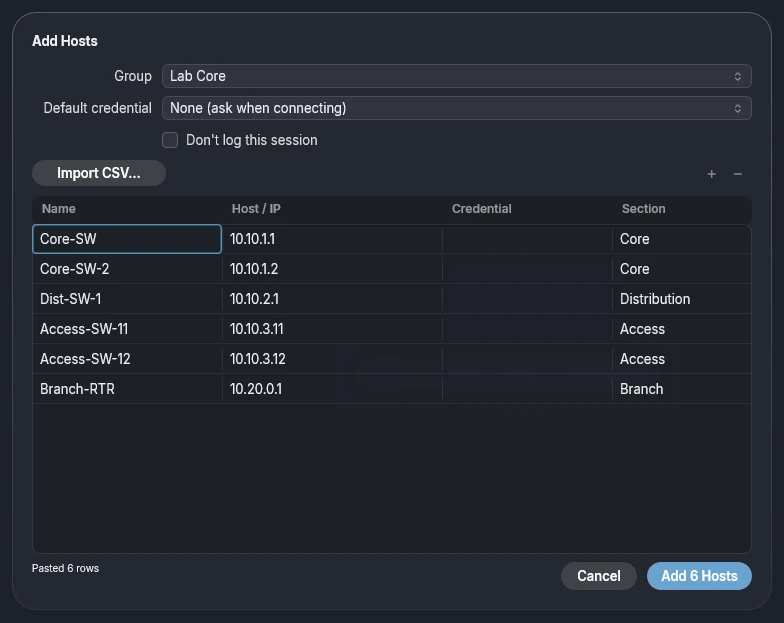The width and height of the screenshot is (784, 623).
Task: Click IP cell 10.10.1.2
Action: [x=332, y=269]
